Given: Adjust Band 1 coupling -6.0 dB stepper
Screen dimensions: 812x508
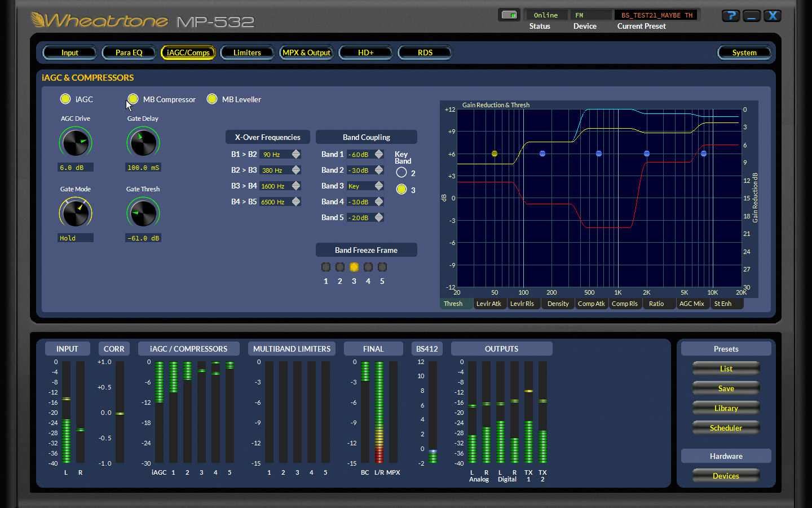Looking at the screenshot, I should pos(379,154).
